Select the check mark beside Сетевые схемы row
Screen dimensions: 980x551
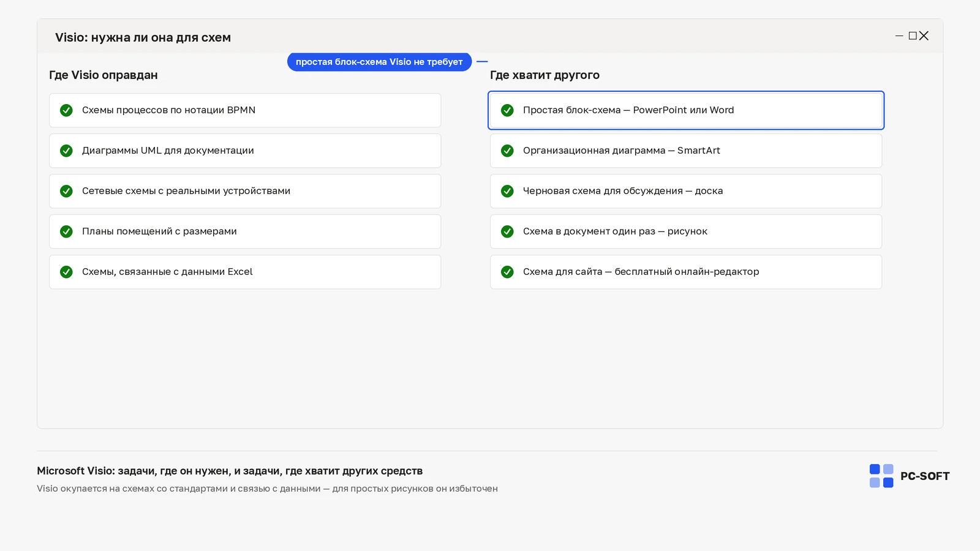pyautogui.click(x=66, y=191)
